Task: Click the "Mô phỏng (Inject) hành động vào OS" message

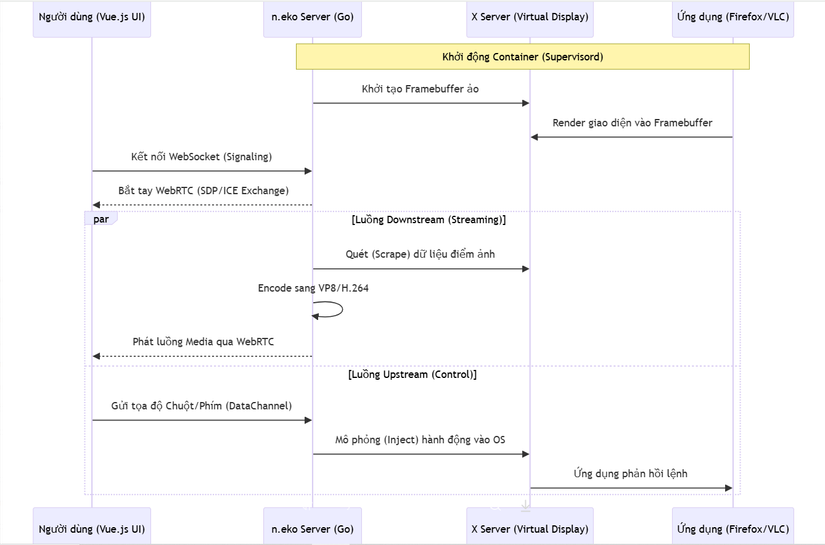Action: (x=420, y=439)
